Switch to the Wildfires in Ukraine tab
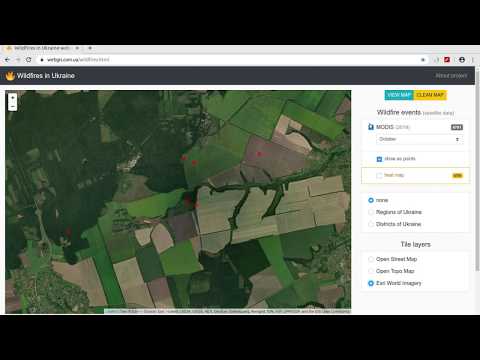 click(42, 48)
